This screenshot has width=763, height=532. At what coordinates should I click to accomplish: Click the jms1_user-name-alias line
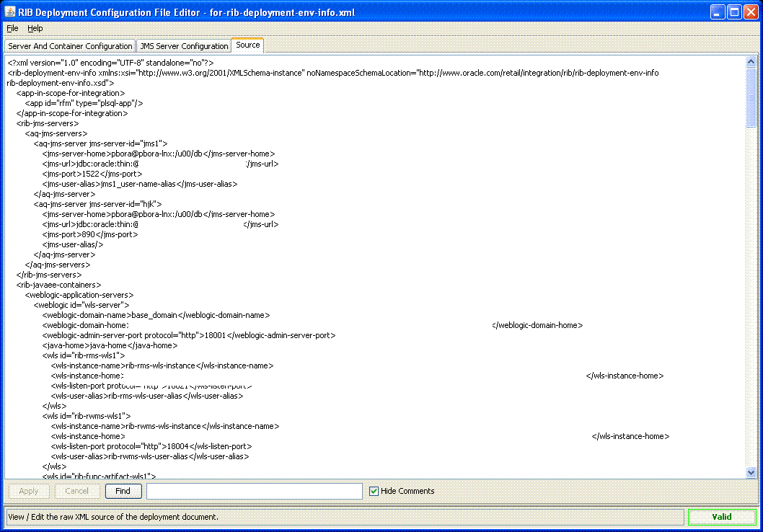click(140, 184)
